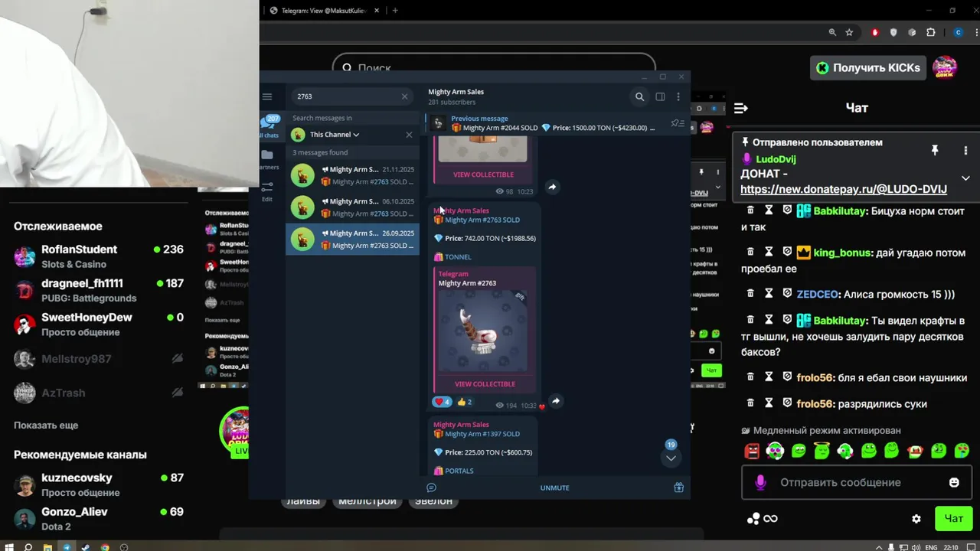The image size is (980, 551).
Task: Click Previous message pinned bar
Action: (544, 123)
